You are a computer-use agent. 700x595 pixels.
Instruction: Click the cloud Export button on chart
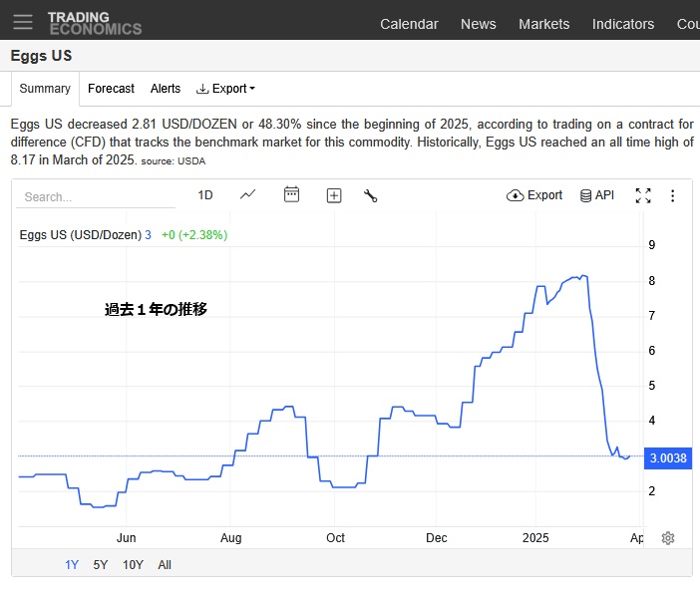point(534,195)
